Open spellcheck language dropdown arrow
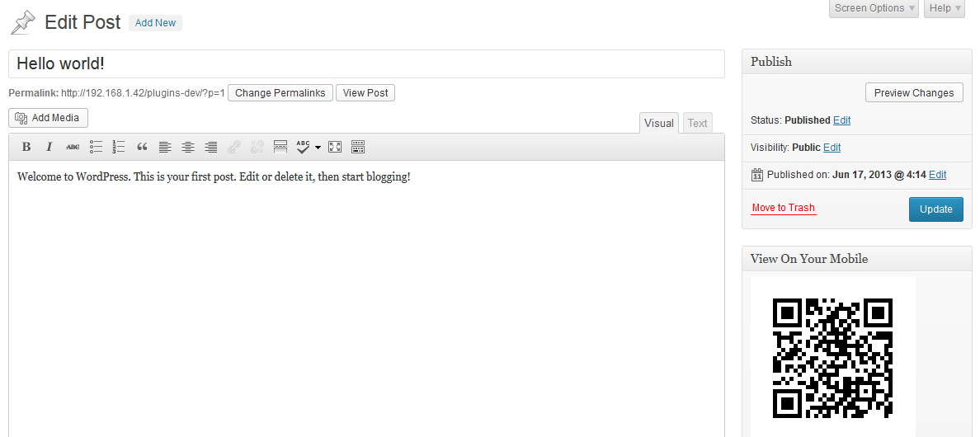980x437 pixels. [318, 148]
